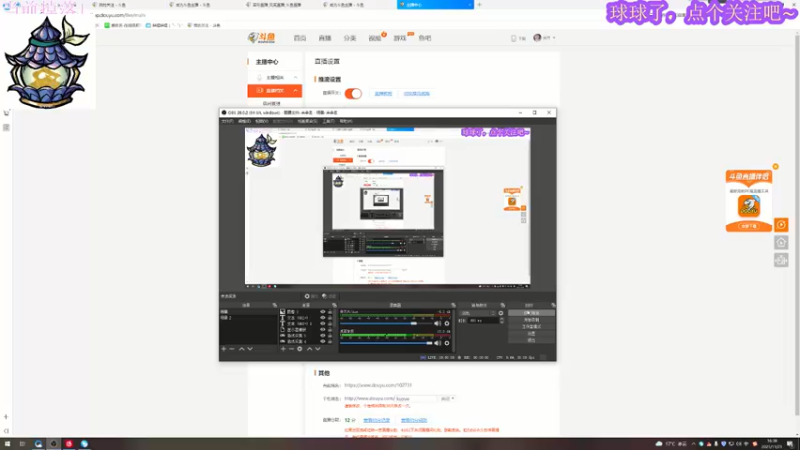Screen dimensions: 800x450
Task: Mute the Desktop Audio speaker icon
Action: (x=437, y=343)
